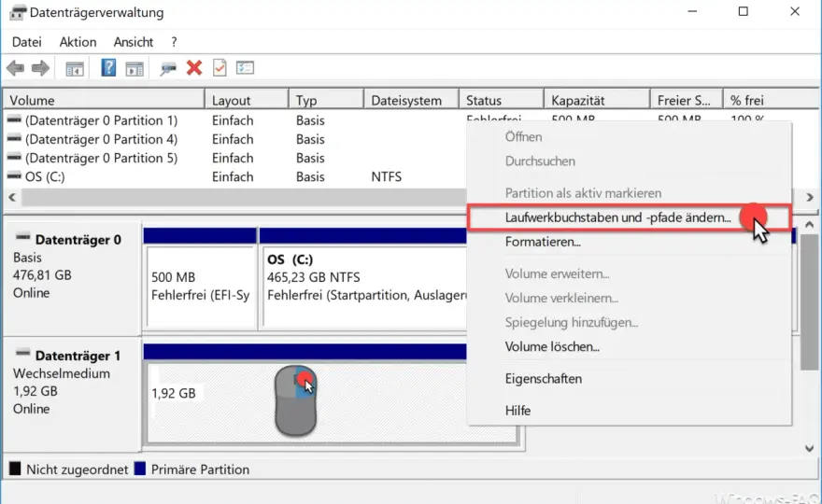The height and width of the screenshot is (504, 822).
Task: Toggle the action pane toolbar icon
Action: (135, 69)
